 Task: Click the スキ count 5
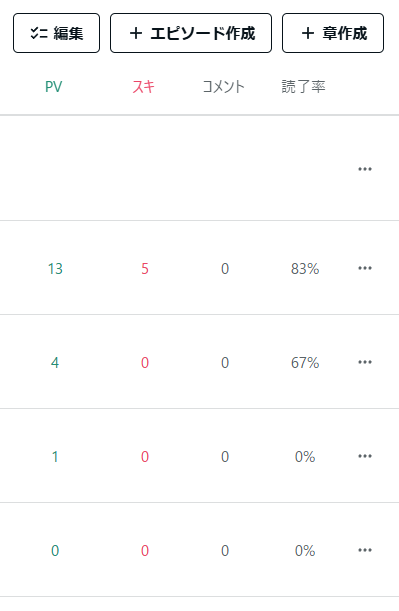(x=145, y=269)
